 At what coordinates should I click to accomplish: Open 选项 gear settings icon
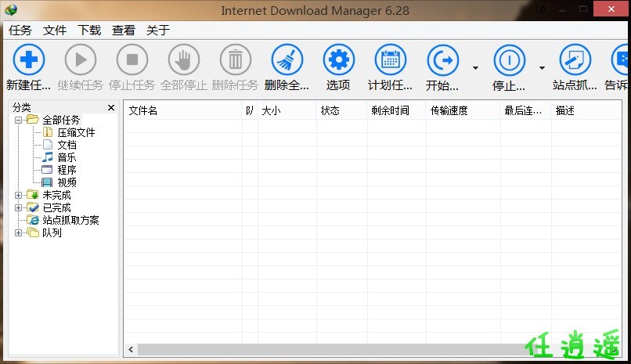[339, 59]
